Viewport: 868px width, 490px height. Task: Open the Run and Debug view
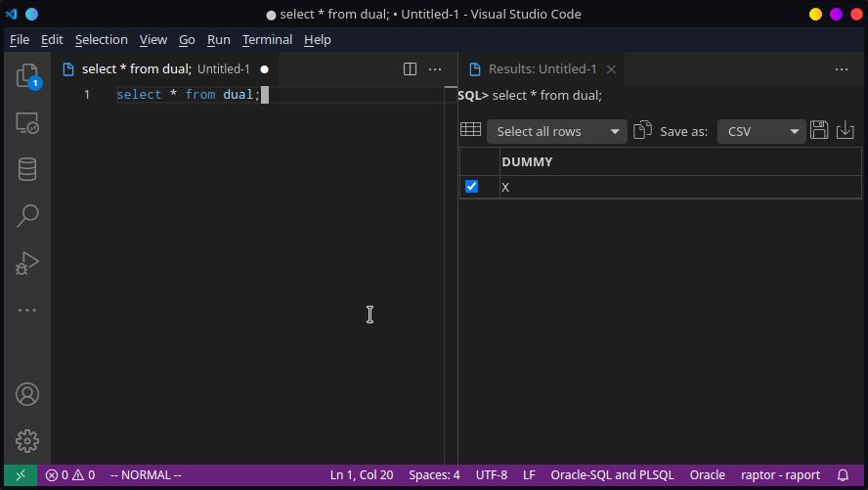click(27, 262)
